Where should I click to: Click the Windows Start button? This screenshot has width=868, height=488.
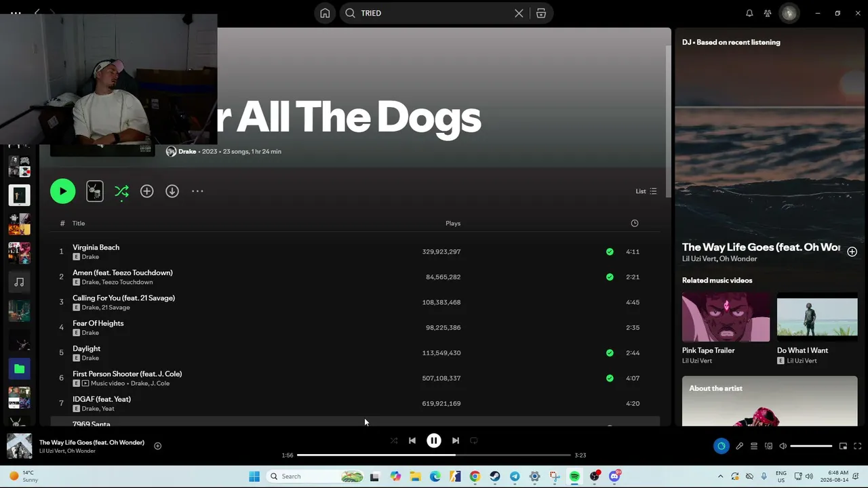click(254, 476)
